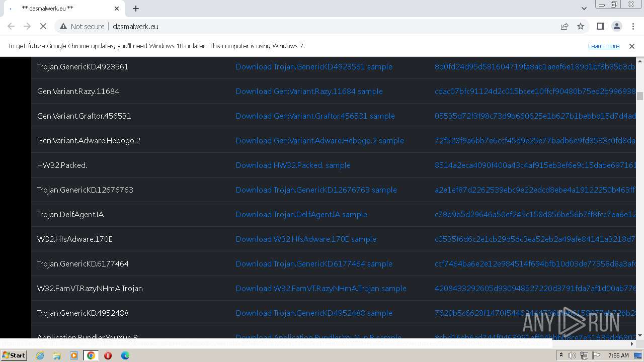This screenshot has height=362, width=644.
Task: Click the horizontal scrollbar right arrow
Action: click(x=632, y=344)
